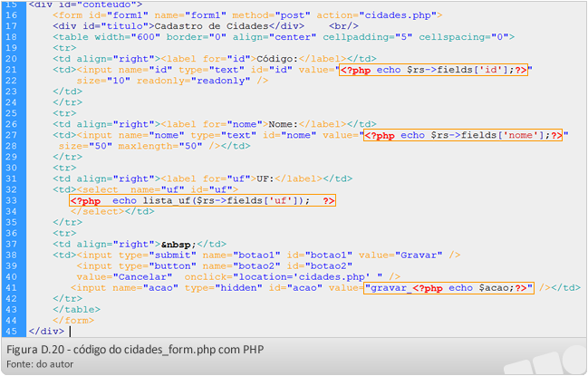The image size is (588, 376).
Task: Click the id="botao2" attribute text
Action: click(319, 266)
